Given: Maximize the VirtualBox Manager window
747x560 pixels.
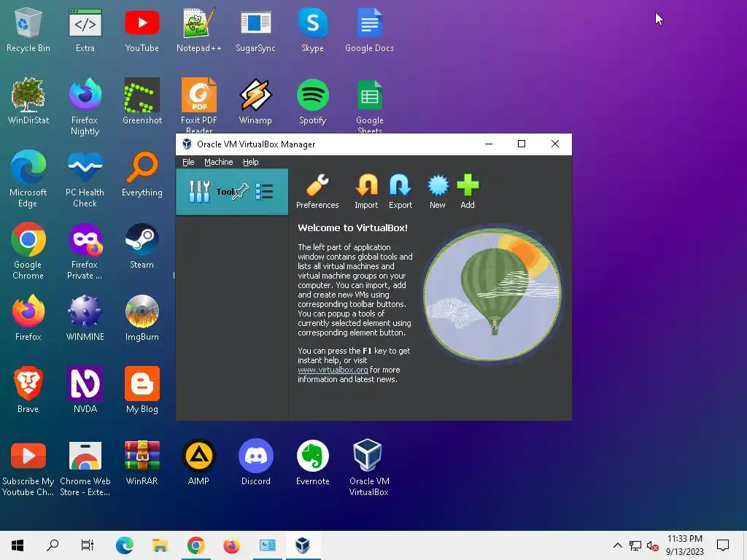Looking at the screenshot, I should pyautogui.click(x=522, y=144).
